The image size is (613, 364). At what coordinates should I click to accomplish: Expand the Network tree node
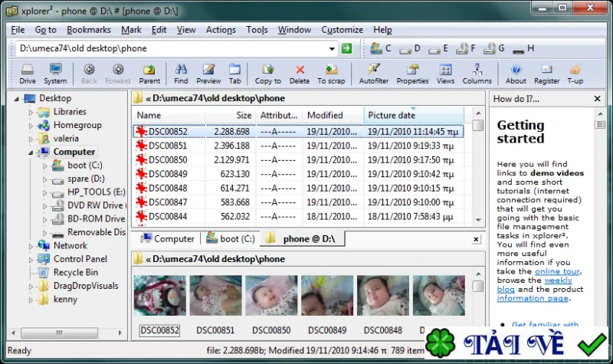tap(31, 246)
